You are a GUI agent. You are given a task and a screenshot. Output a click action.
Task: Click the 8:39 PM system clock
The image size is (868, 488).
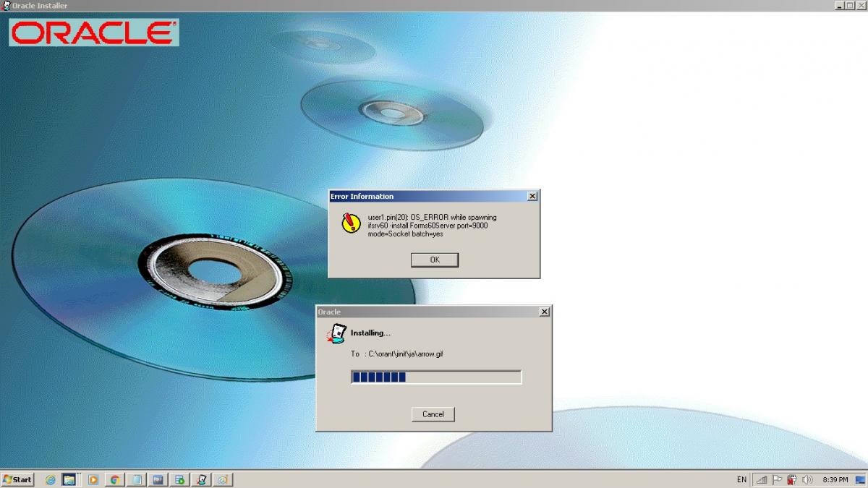click(x=835, y=479)
